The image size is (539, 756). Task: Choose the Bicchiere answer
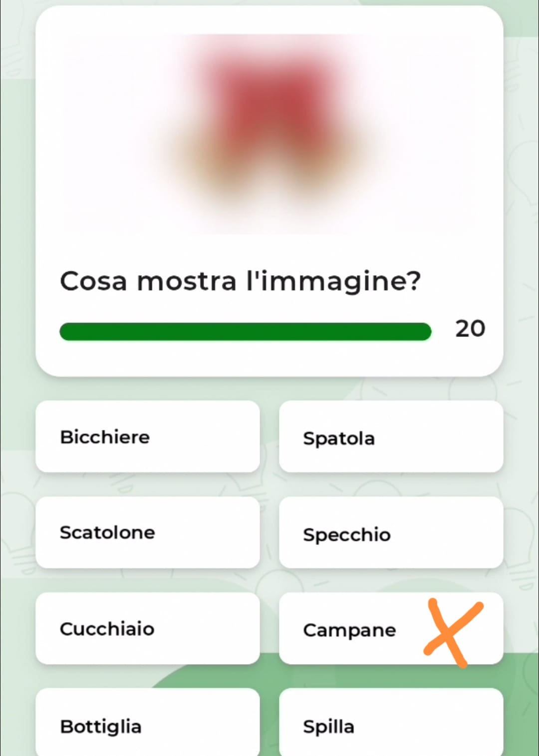pos(147,436)
